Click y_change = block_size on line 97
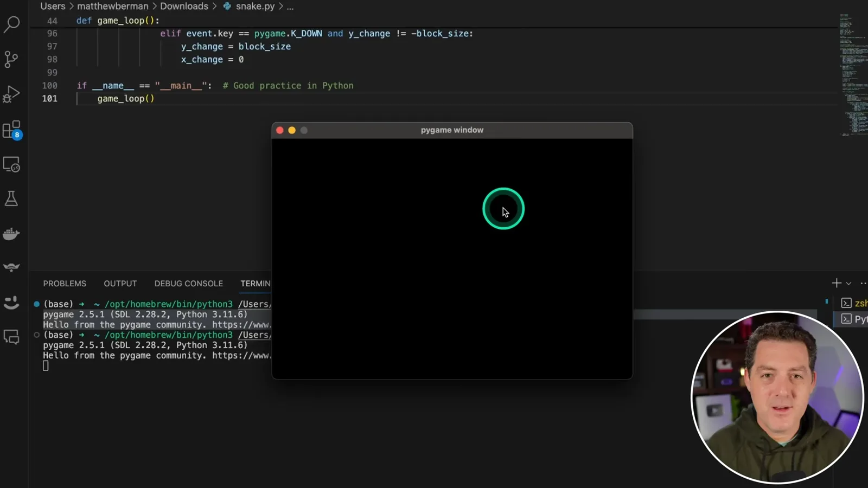Image resolution: width=868 pixels, height=488 pixels. tap(235, 47)
